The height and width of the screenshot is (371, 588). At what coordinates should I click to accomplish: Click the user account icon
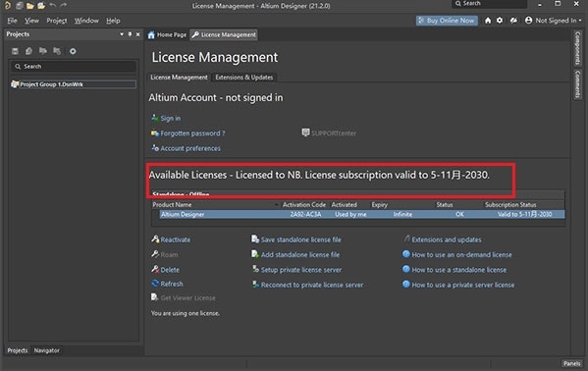point(528,21)
